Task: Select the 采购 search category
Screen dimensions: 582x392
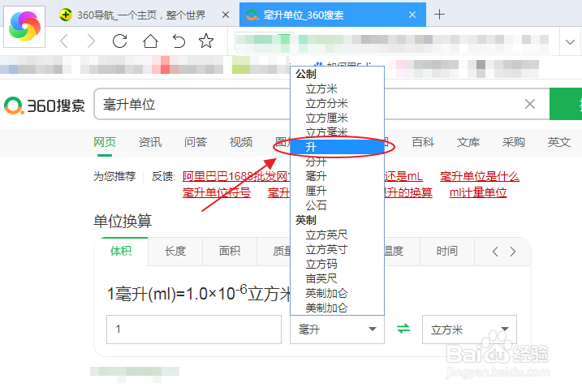Action: (x=513, y=142)
